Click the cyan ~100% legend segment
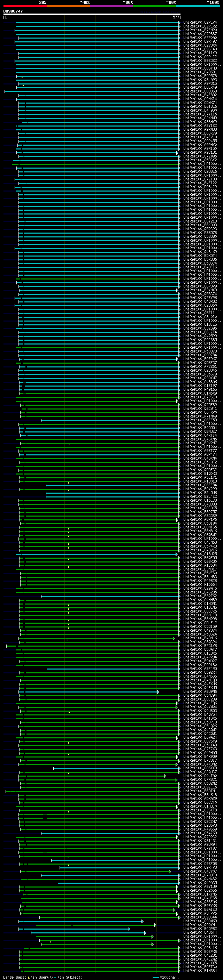The height and width of the screenshot is (980, 223). pos(198,6)
